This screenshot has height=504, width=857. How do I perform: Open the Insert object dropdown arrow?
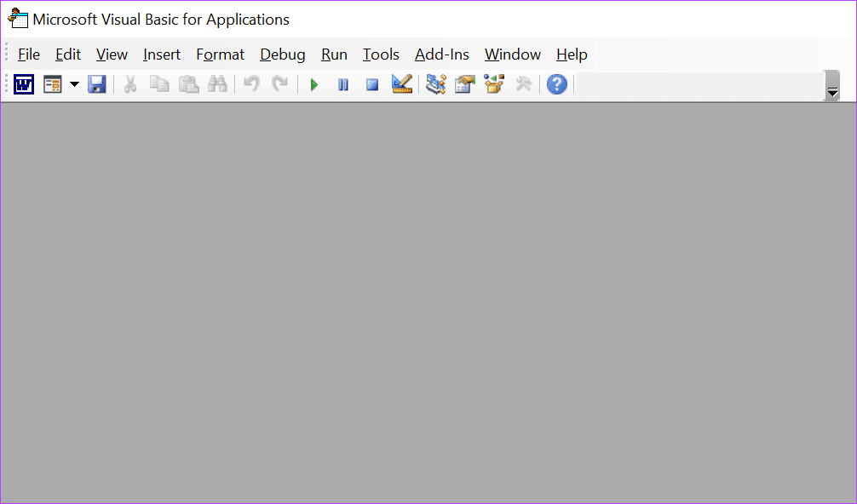tap(74, 84)
